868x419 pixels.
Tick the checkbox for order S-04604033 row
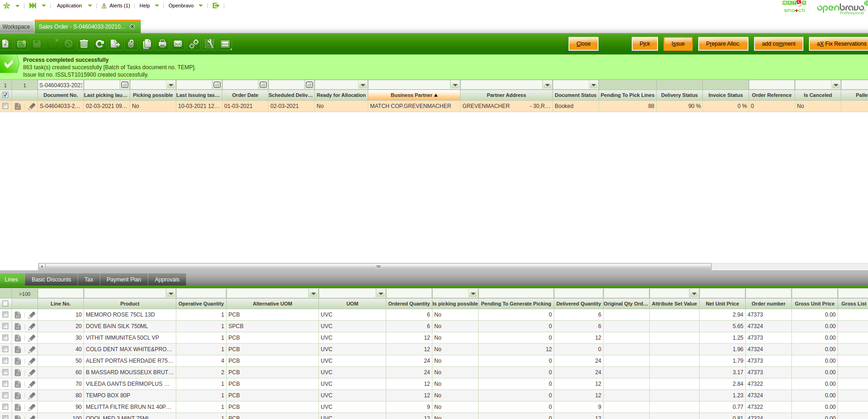(6, 106)
